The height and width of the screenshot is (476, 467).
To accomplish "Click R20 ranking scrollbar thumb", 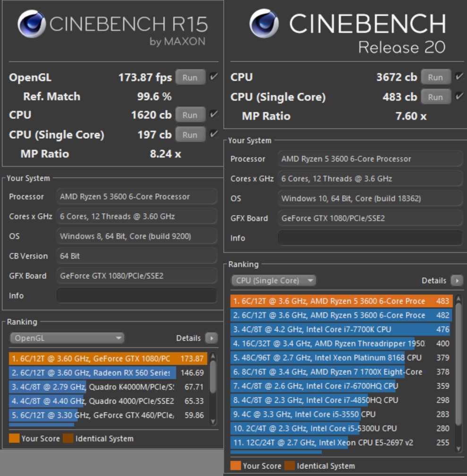I will (459, 364).
